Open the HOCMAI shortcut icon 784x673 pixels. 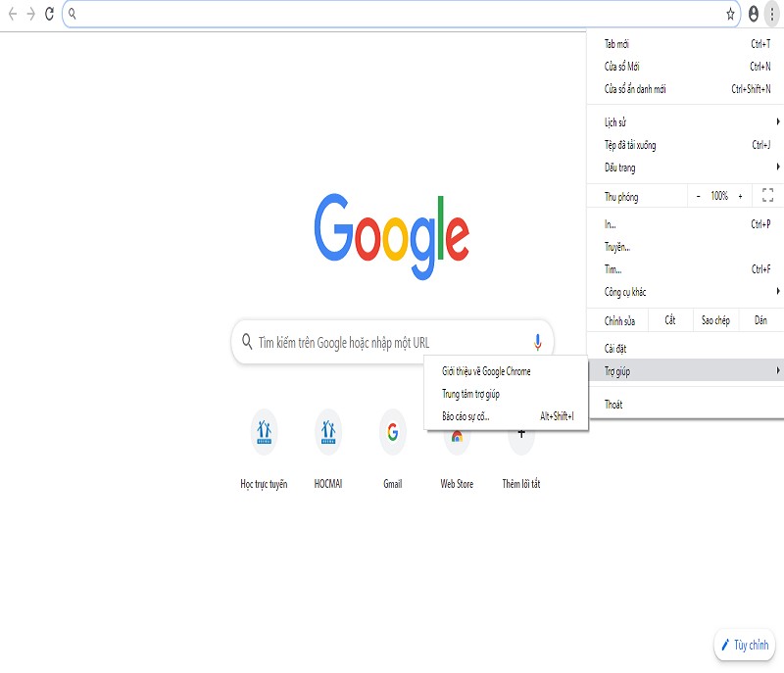point(328,432)
